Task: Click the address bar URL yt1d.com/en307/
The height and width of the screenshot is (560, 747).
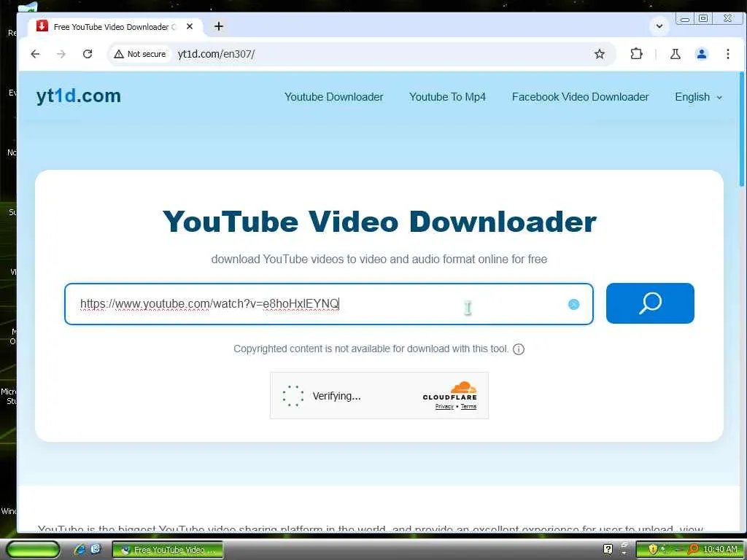Action: point(216,54)
